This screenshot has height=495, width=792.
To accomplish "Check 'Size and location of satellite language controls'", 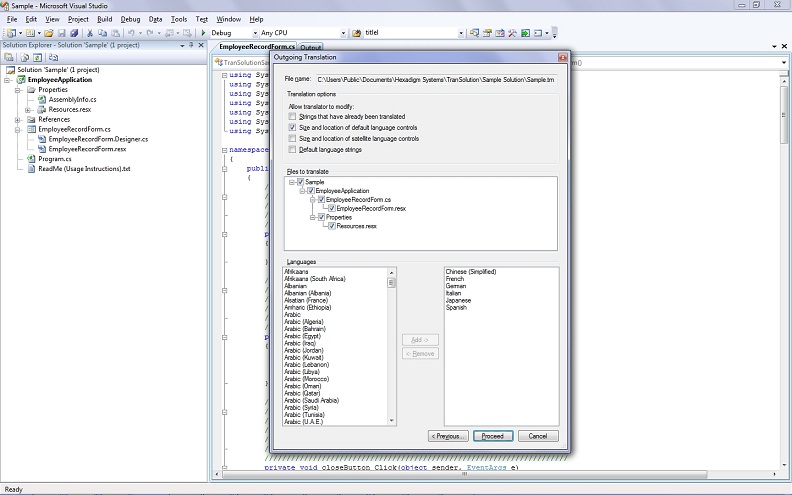I will tap(292, 138).
